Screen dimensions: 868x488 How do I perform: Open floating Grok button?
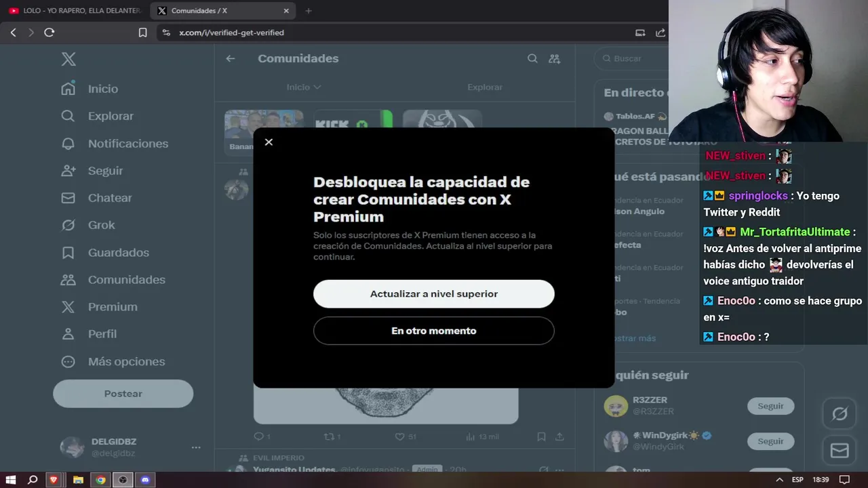point(840,414)
